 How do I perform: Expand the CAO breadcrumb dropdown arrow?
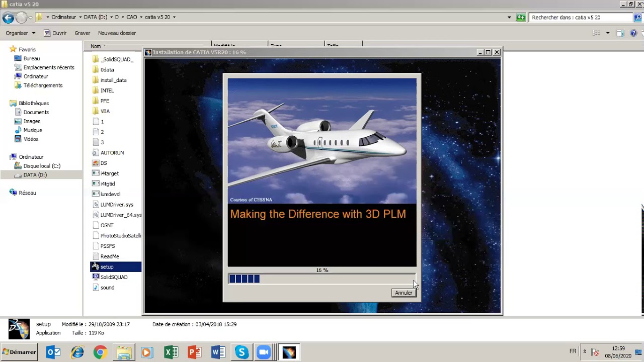point(141,17)
